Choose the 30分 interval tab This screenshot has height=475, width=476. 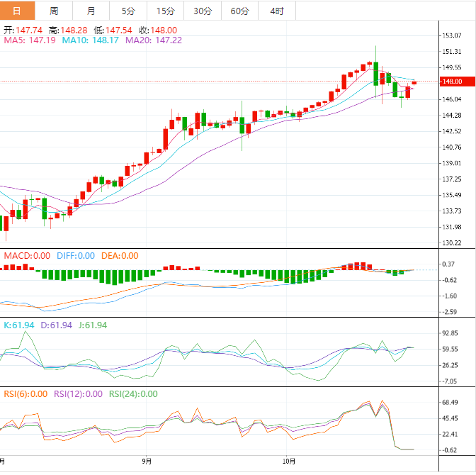[x=202, y=11]
